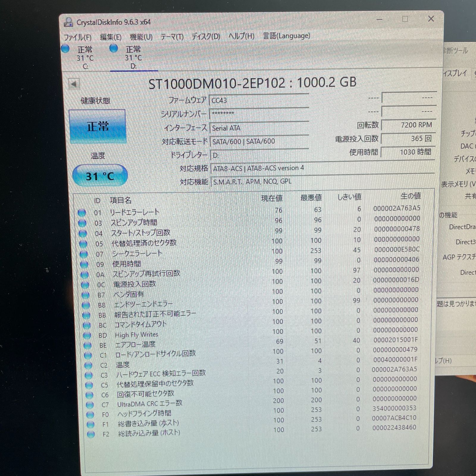Click the blue 正常 health status button
Viewport: 476px width, 476px height.
[x=98, y=126]
